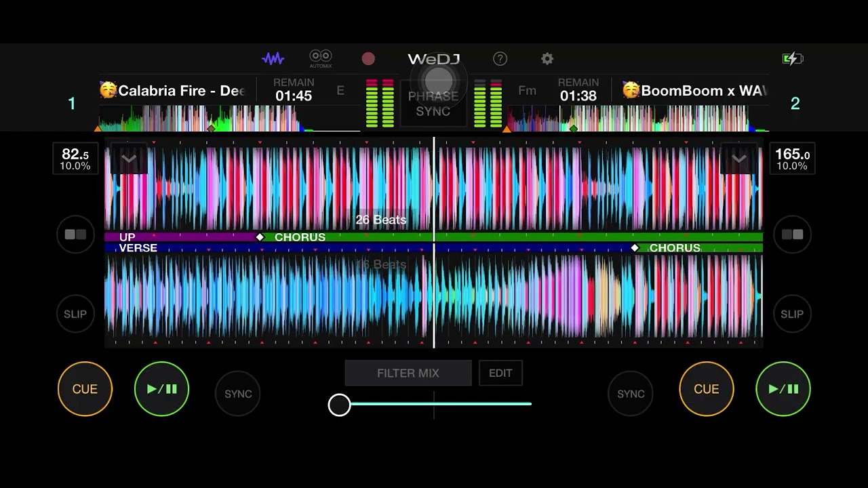
Task: Enable SYNC on deck 2
Action: pyautogui.click(x=631, y=393)
